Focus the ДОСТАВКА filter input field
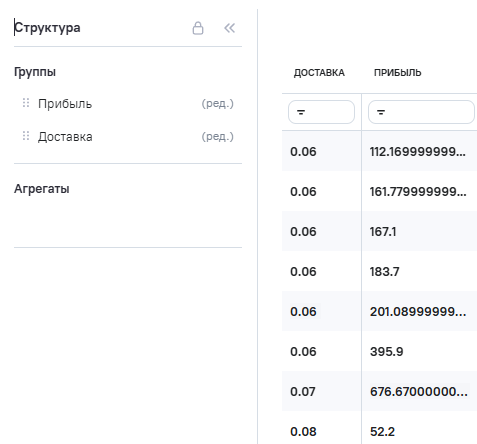Viewport: 477px width, 444px height. point(321,112)
